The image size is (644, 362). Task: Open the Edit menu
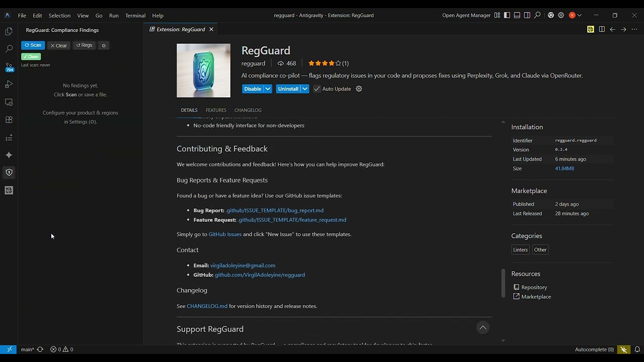coord(37,16)
